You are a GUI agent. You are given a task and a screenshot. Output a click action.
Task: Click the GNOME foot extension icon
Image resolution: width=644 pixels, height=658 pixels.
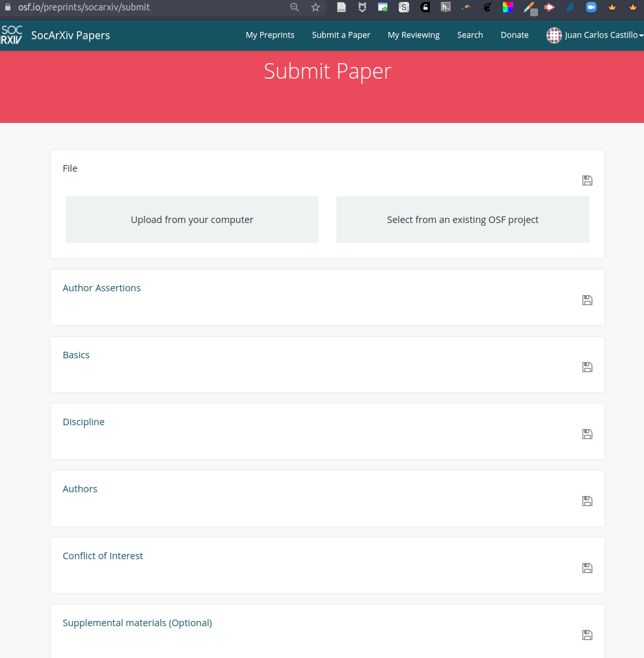[x=487, y=7]
